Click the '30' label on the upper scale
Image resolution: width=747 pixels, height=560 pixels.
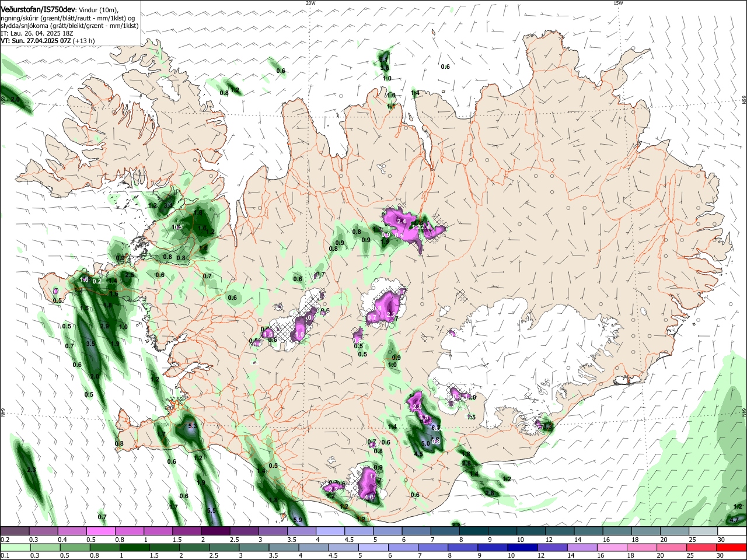[x=721, y=539]
